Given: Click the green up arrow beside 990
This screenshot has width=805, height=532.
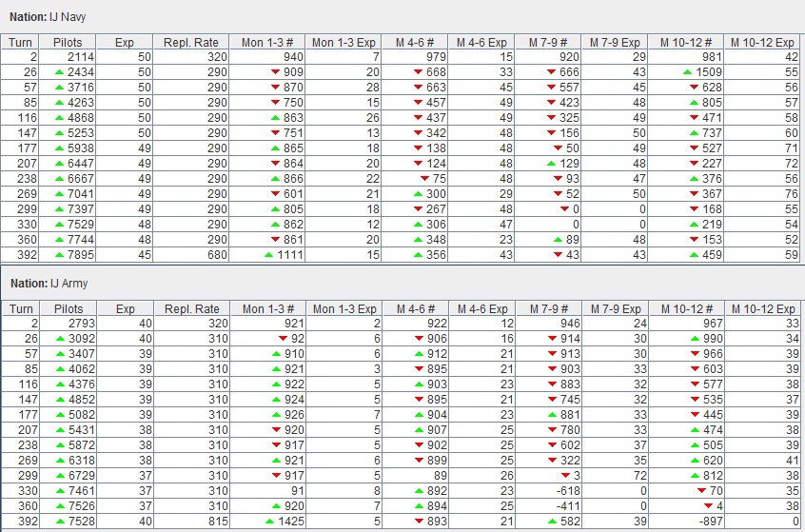Looking at the screenshot, I should pos(696,339).
